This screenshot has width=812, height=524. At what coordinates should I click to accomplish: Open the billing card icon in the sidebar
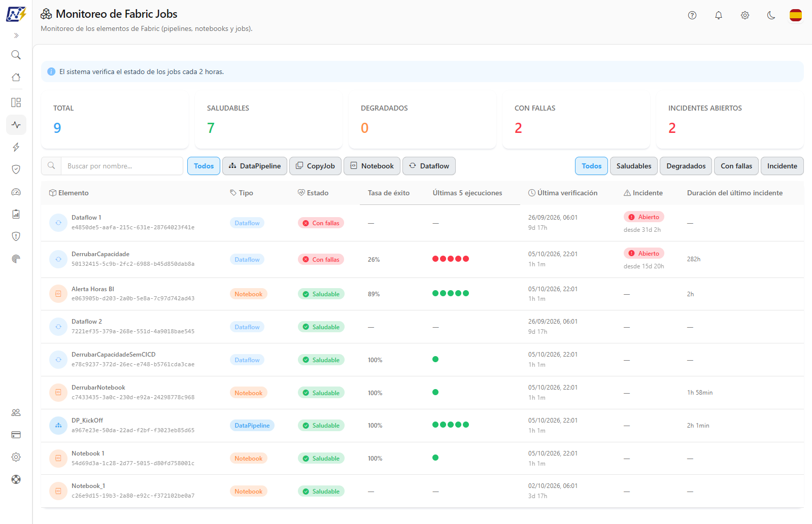point(16,435)
